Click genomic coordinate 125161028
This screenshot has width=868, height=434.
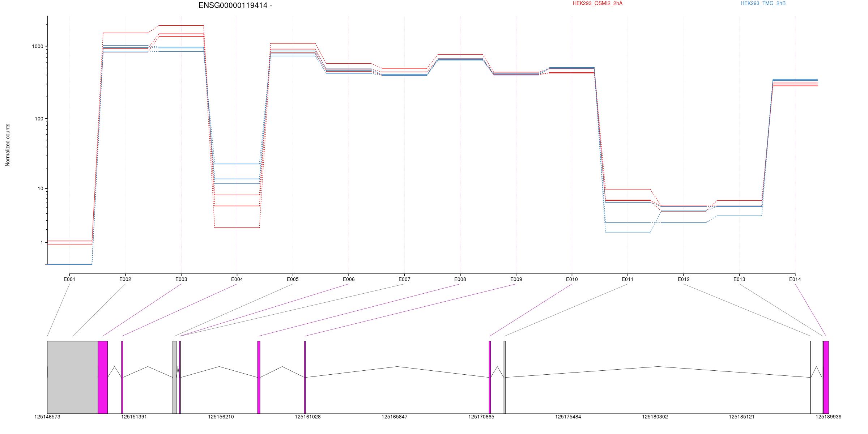(x=308, y=417)
